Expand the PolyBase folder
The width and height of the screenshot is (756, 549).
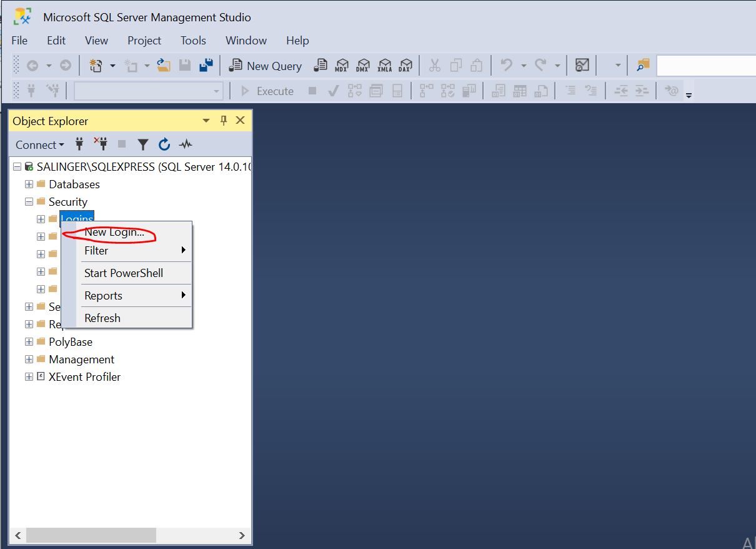[x=29, y=342]
